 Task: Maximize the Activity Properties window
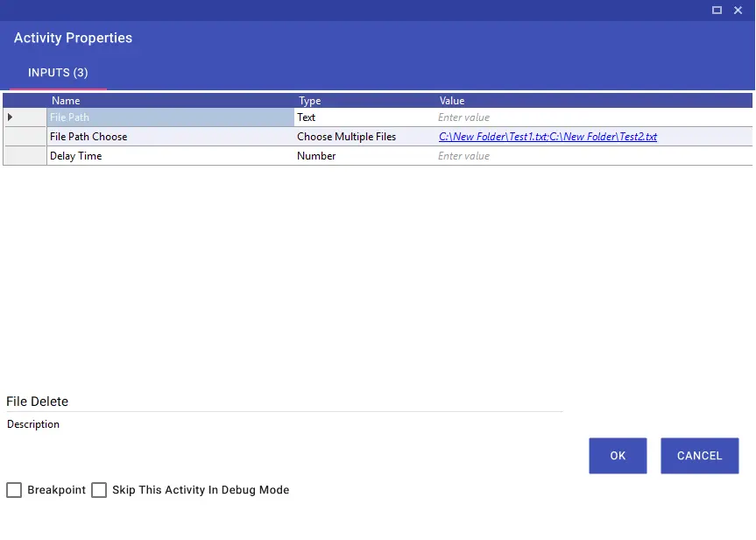pyautogui.click(x=717, y=11)
